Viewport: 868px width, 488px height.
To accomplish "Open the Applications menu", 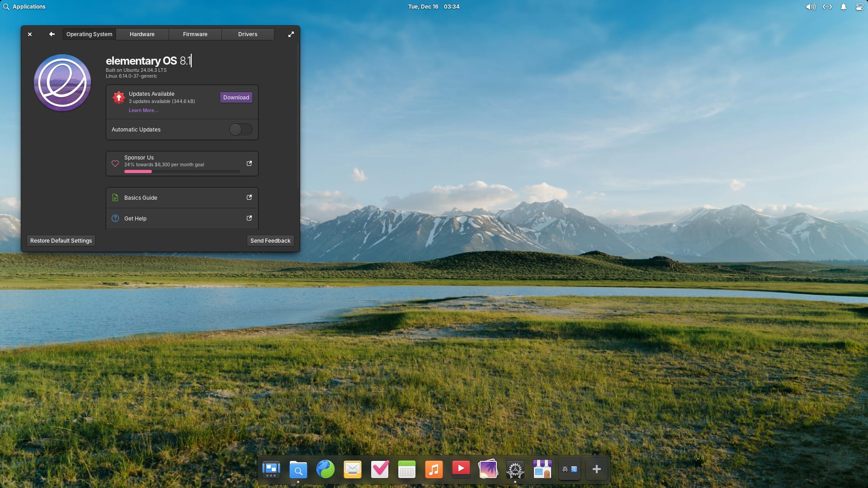I will 25,6.
